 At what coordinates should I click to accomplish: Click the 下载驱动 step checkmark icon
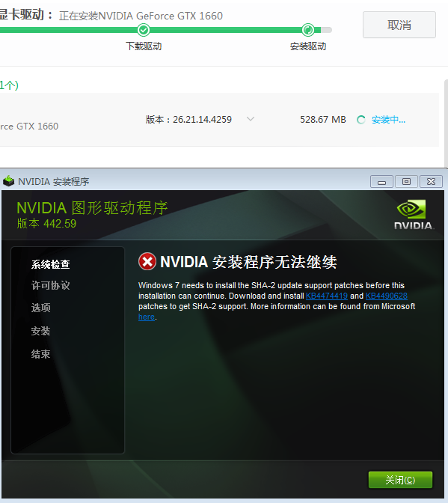(x=144, y=30)
